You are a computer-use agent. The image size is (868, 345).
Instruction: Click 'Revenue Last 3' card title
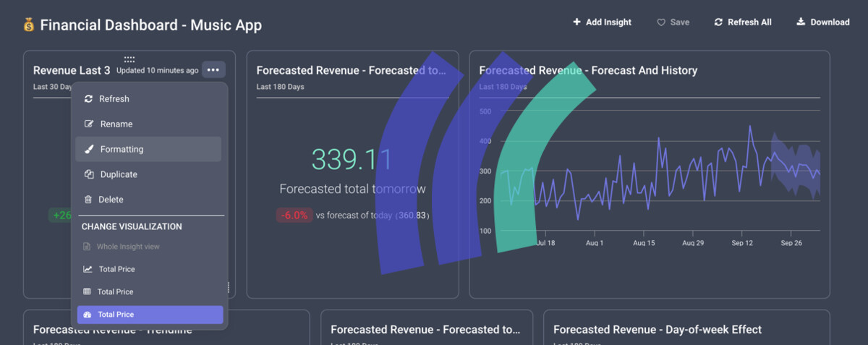click(72, 70)
